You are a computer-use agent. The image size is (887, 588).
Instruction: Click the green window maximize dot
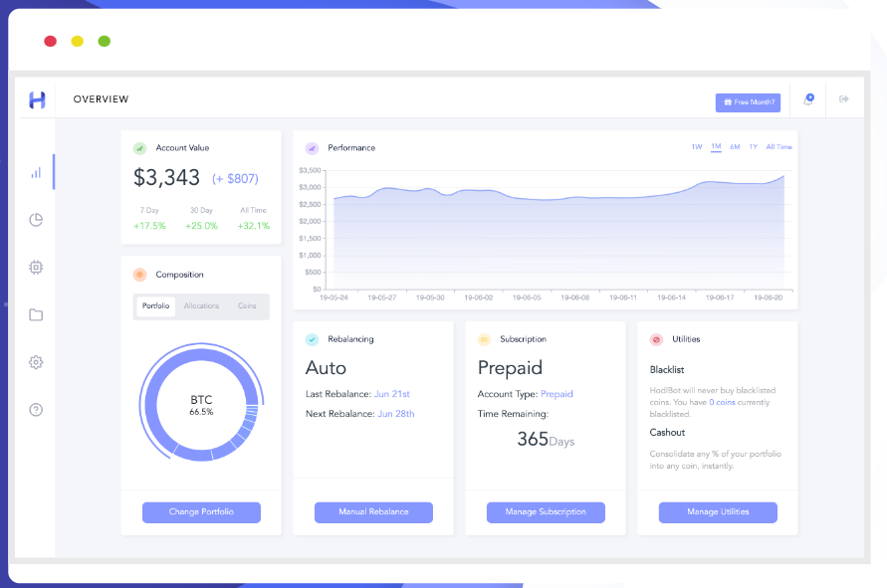pyautogui.click(x=105, y=41)
